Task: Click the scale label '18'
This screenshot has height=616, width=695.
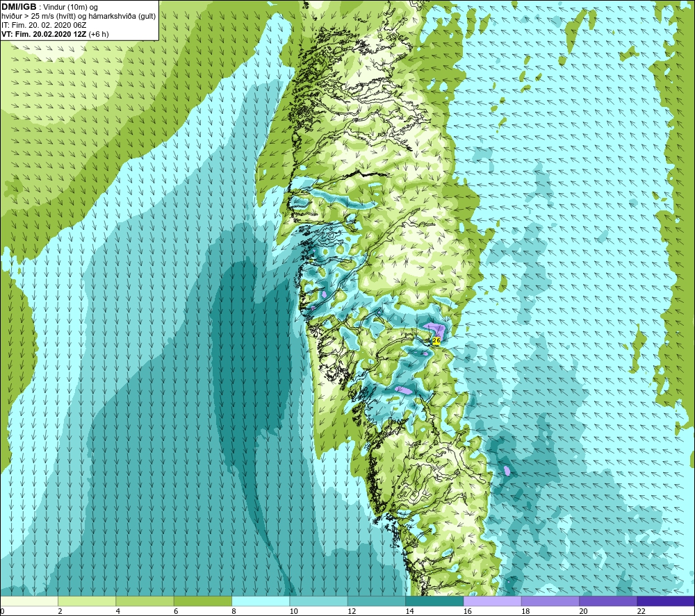Action: tap(525, 611)
